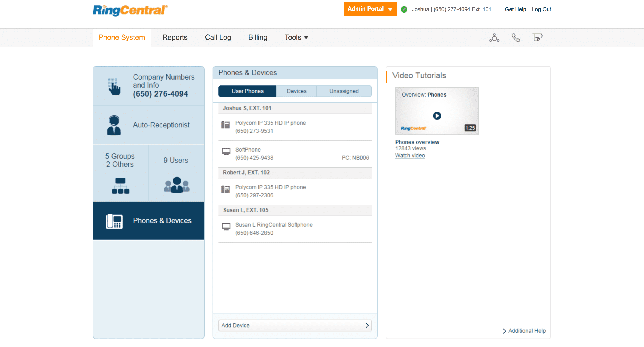Switch to the Unassigned segment
Screen dimensions: 644x347
[344, 91]
